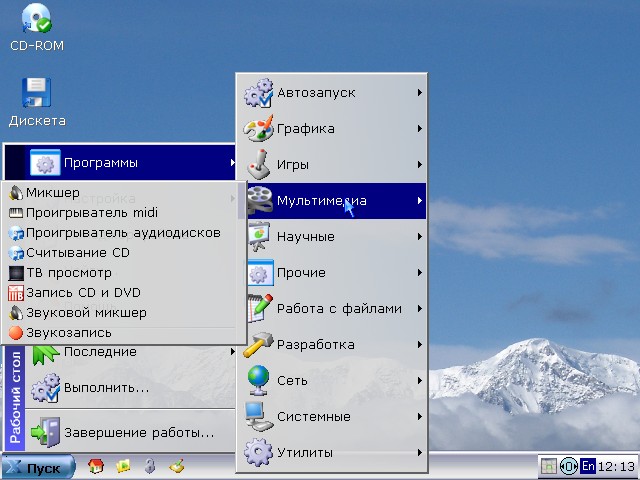This screenshot has width=640, height=480.
Task: Expand the Графика submenu arrow
Action: [420, 129]
